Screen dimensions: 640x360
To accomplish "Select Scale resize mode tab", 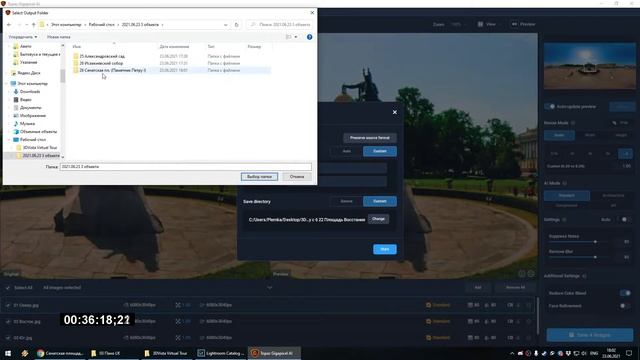I will pos(559,135).
